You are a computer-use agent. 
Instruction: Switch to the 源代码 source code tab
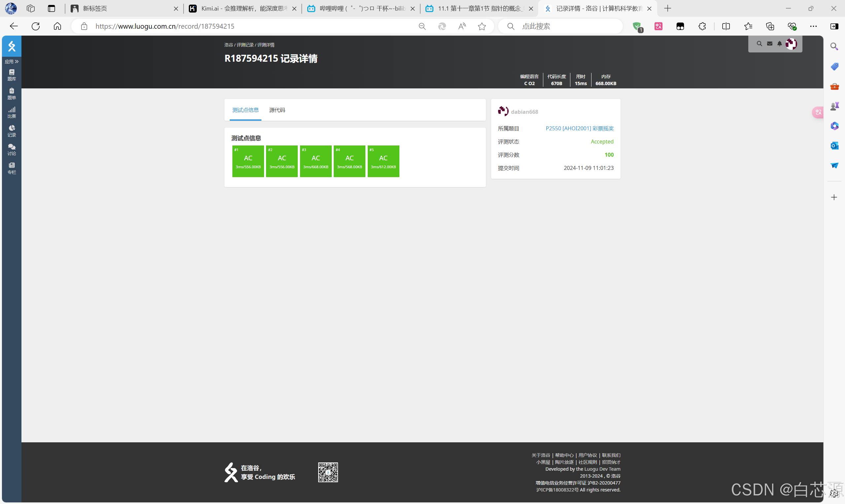(277, 110)
